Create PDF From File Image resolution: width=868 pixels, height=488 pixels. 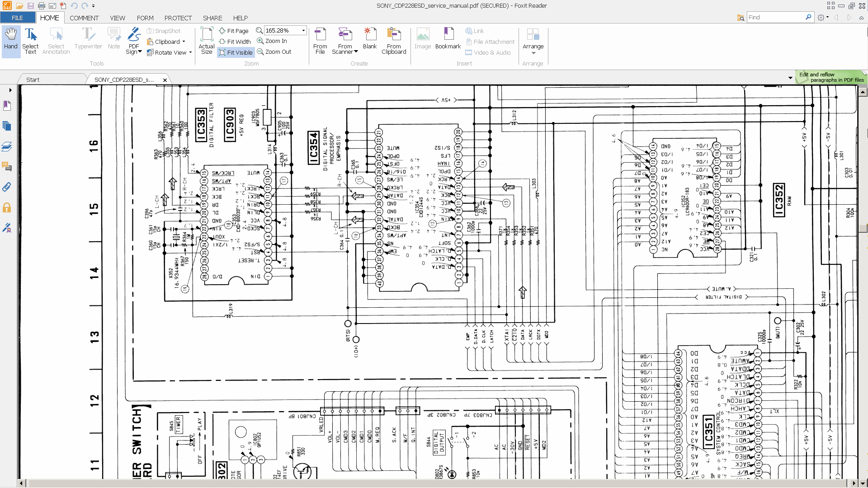point(320,41)
